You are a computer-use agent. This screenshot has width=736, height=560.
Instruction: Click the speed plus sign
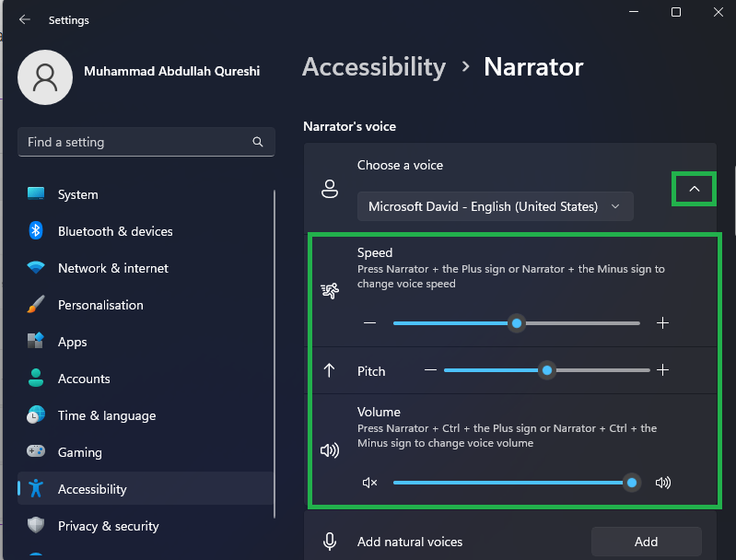click(662, 323)
